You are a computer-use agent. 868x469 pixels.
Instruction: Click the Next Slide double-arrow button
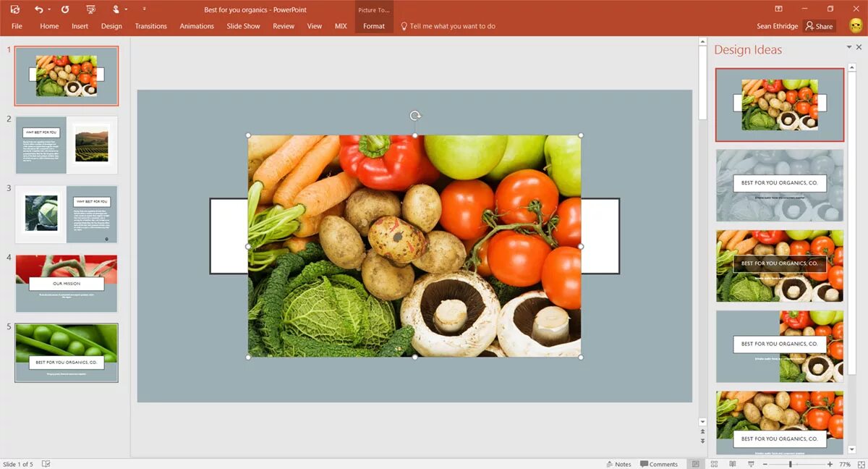tap(702, 441)
